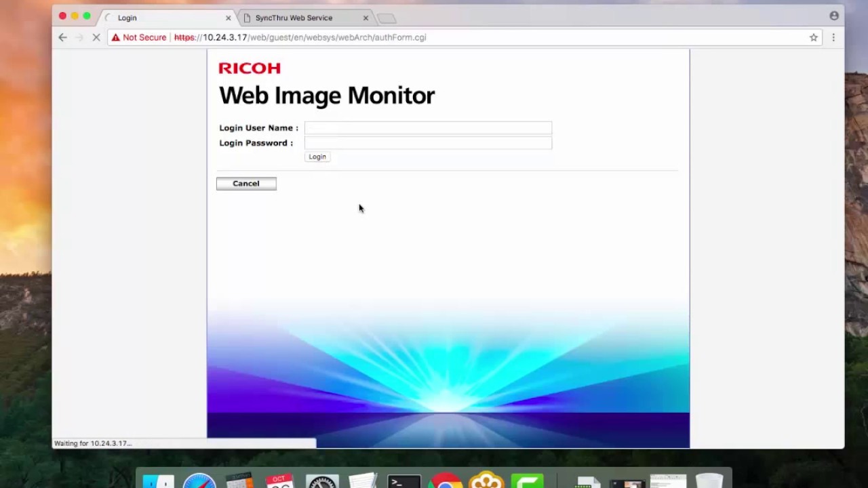Select the Login browser tab

coord(127,18)
